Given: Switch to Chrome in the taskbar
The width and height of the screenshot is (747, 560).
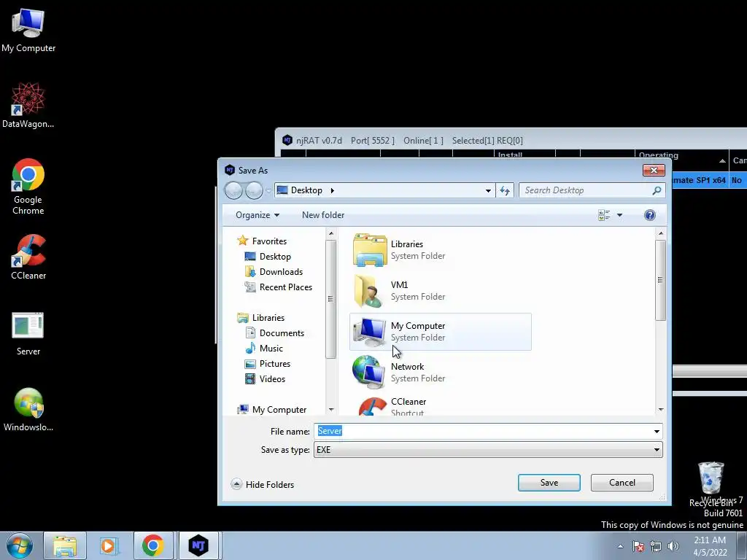Looking at the screenshot, I should [153, 545].
